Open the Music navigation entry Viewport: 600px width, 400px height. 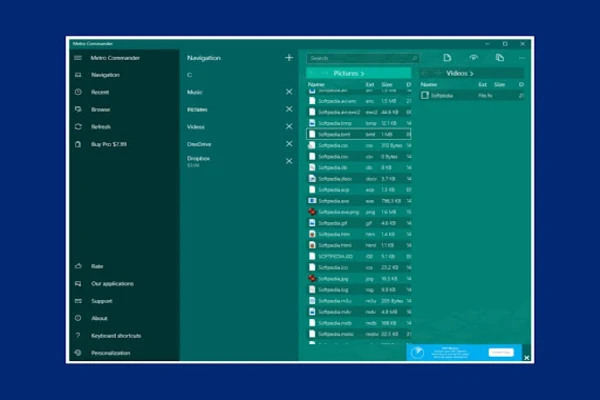point(195,92)
